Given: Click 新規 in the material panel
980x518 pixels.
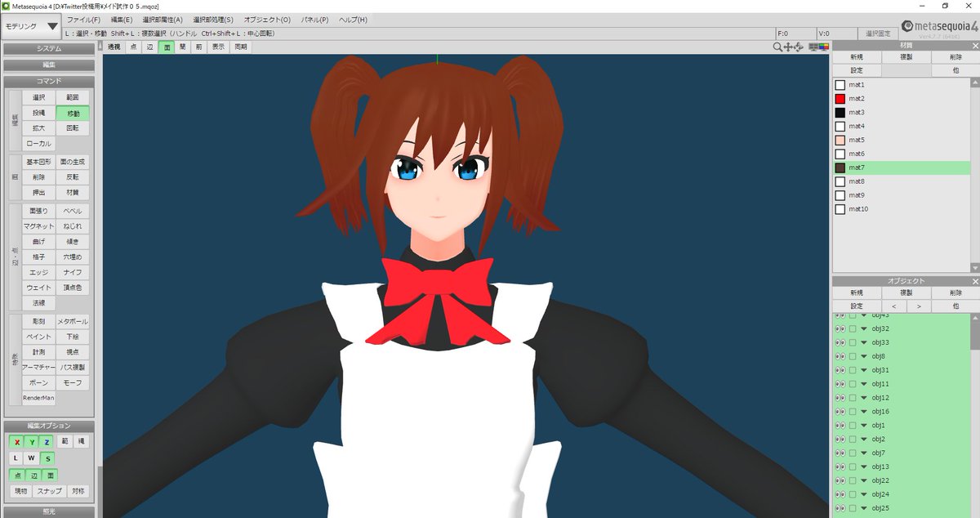Looking at the screenshot, I should pos(856,57).
